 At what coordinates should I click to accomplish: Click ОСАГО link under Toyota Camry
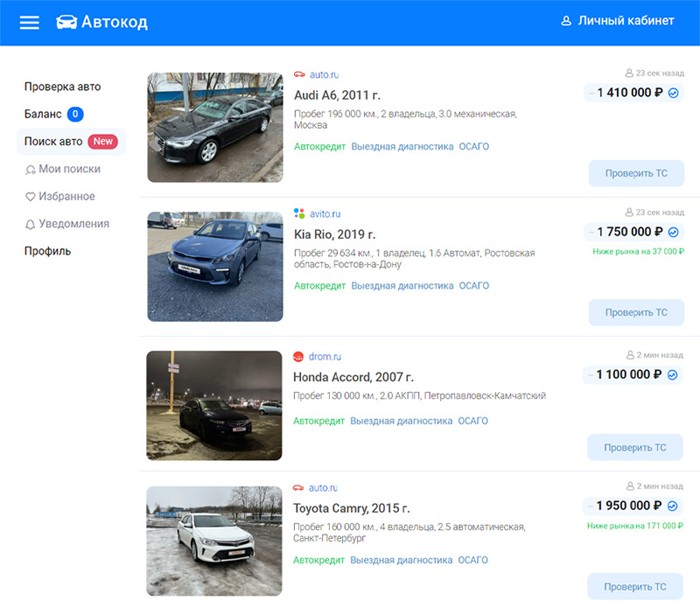click(473, 560)
